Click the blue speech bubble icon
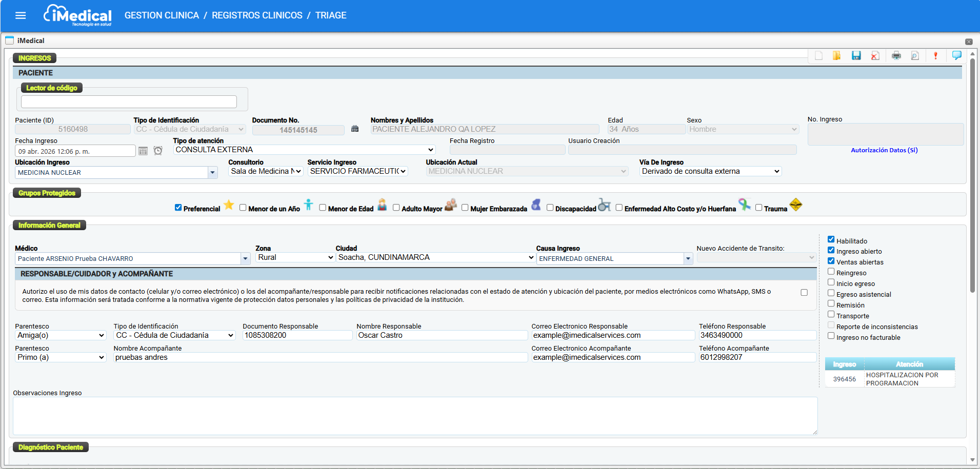The width and height of the screenshot is (980, 469). [x=956, y=55]
